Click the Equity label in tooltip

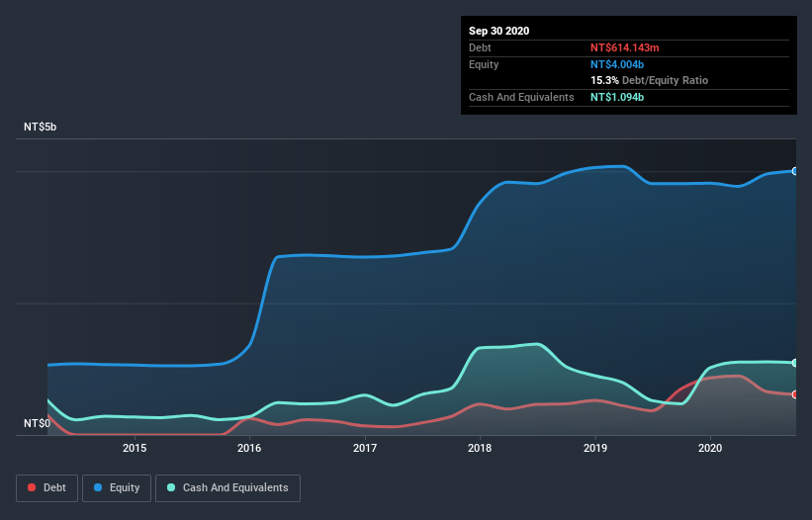click(484, 64)
